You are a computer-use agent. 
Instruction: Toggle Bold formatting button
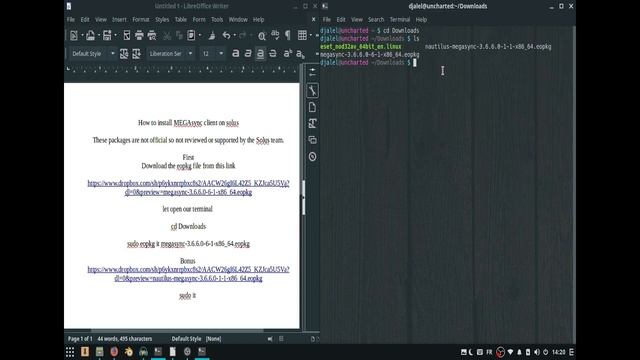[x=236, y=53]
